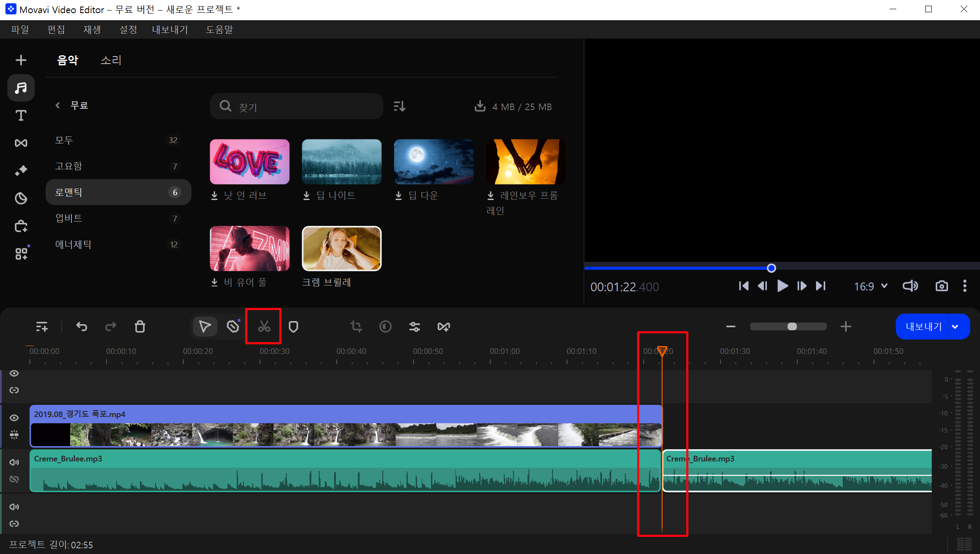
Task: Open the color adjustments sliders icon
Action: tap(414, 327)
